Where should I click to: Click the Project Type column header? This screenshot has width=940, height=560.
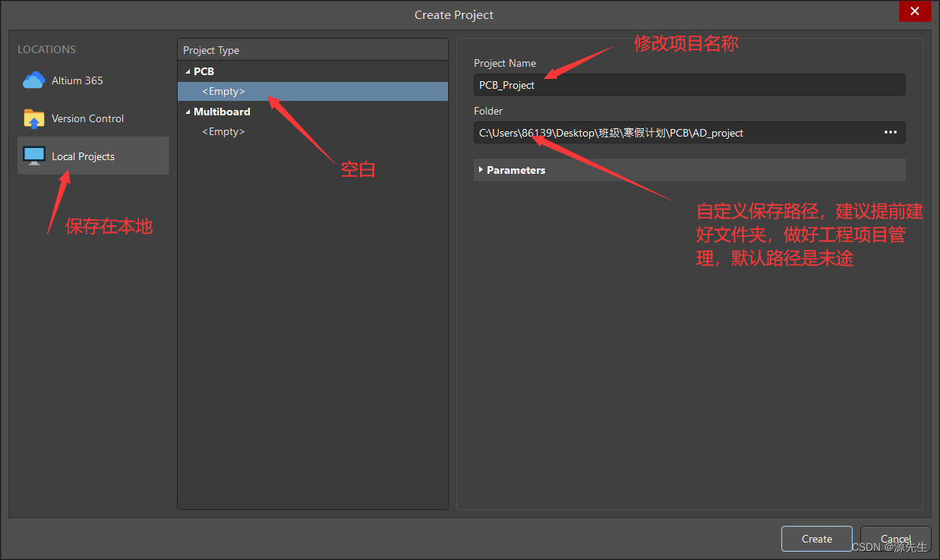[313, 50]
